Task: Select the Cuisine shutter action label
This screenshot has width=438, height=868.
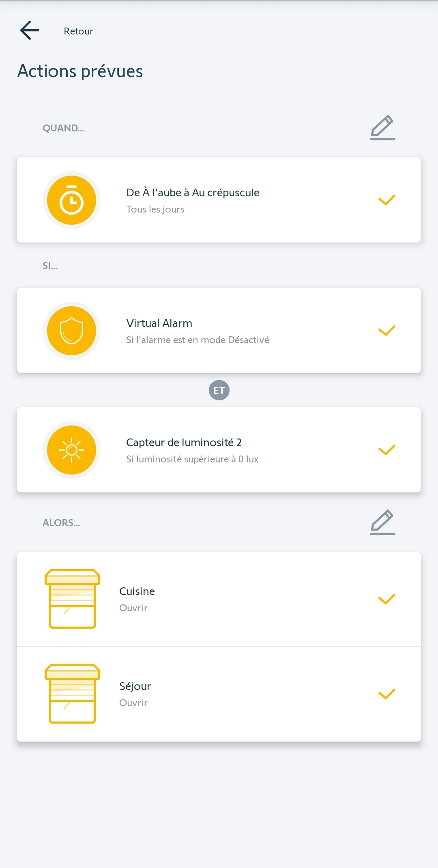Action: (x=137, y=591)
